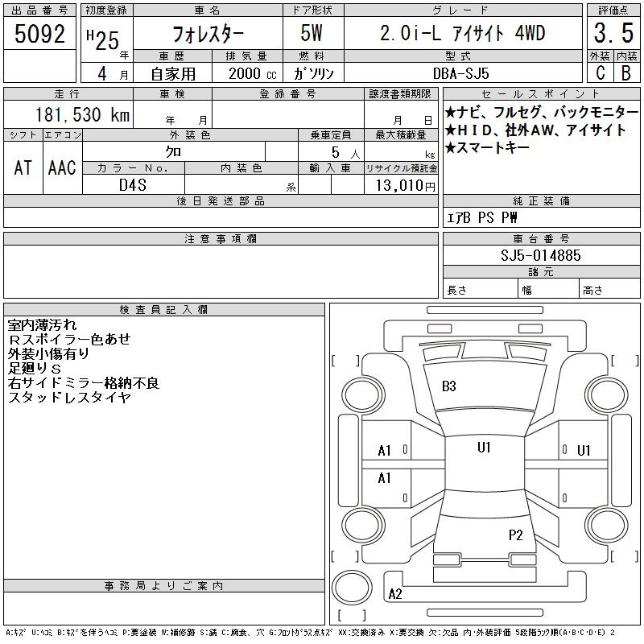Click inspector note 室内薄汚れ
Screen dimensions: 644x644
pyautogui.click(x=42, y=325)
